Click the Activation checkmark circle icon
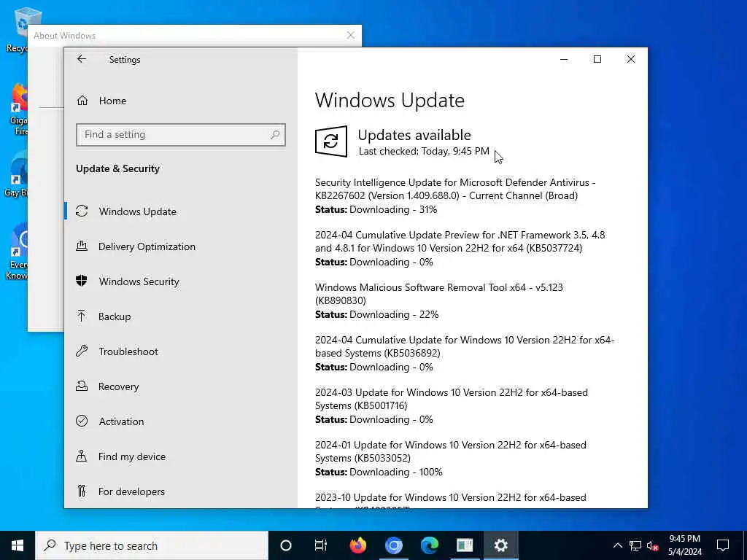The height and width of the screenshot is (560, 747). (82, 421)
